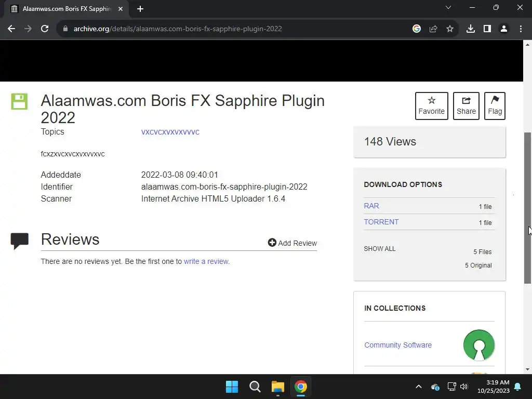This screenshot has height=399, width=532.
Task: Open Windows taskbar search
Action: point(255,387)
